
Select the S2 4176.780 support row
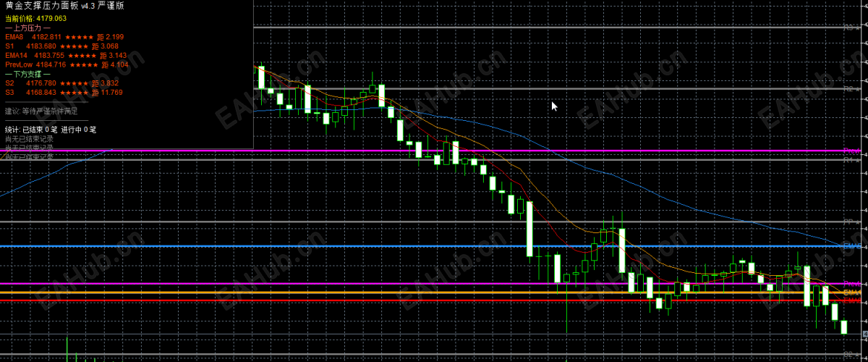[61, 83]
